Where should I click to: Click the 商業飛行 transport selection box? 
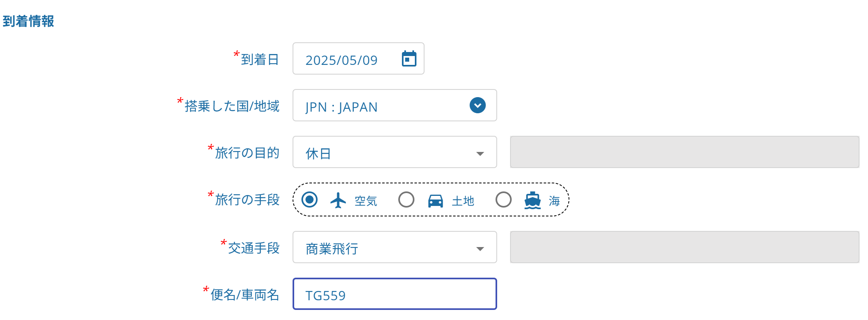[x=395, y=247]
